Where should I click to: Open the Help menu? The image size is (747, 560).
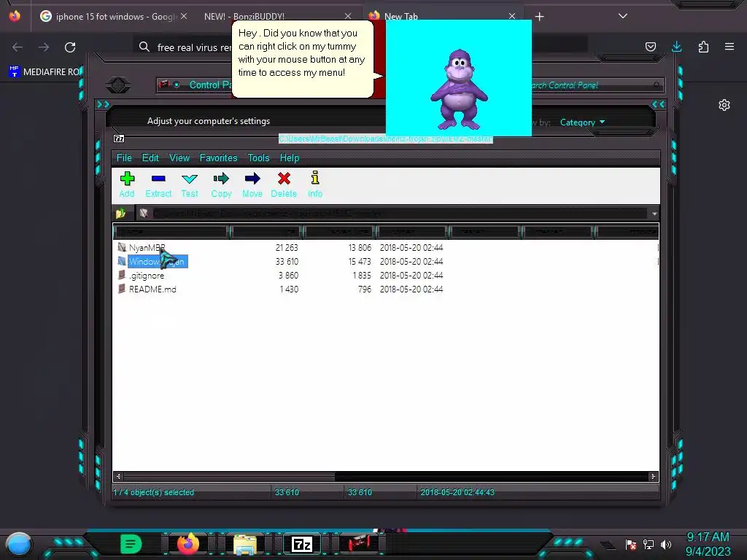click(289, 157)
